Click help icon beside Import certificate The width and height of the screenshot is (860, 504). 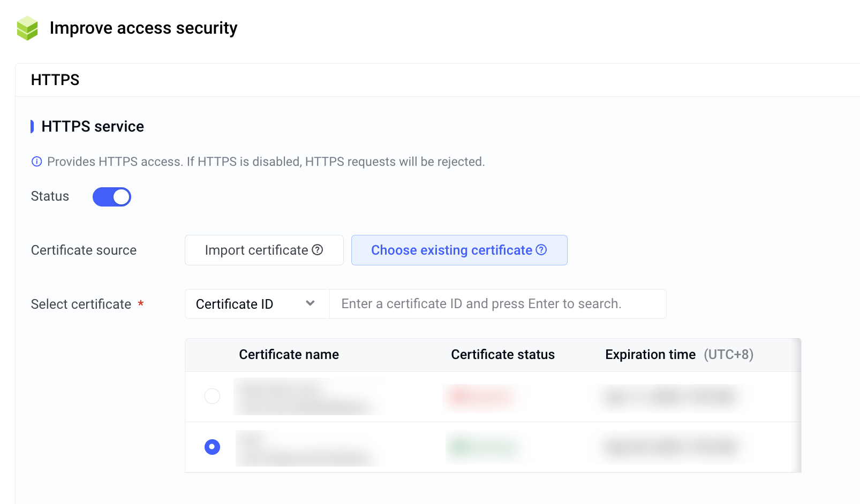[318, 250]
